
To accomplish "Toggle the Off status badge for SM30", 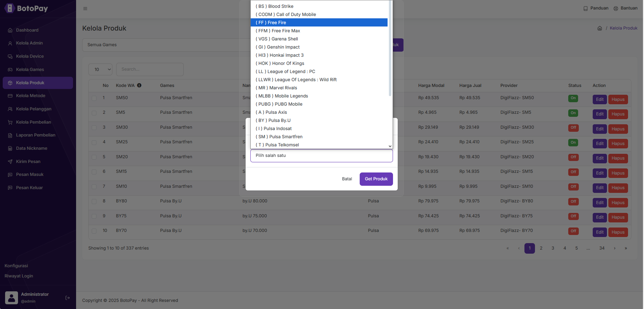I will [573, 128].
